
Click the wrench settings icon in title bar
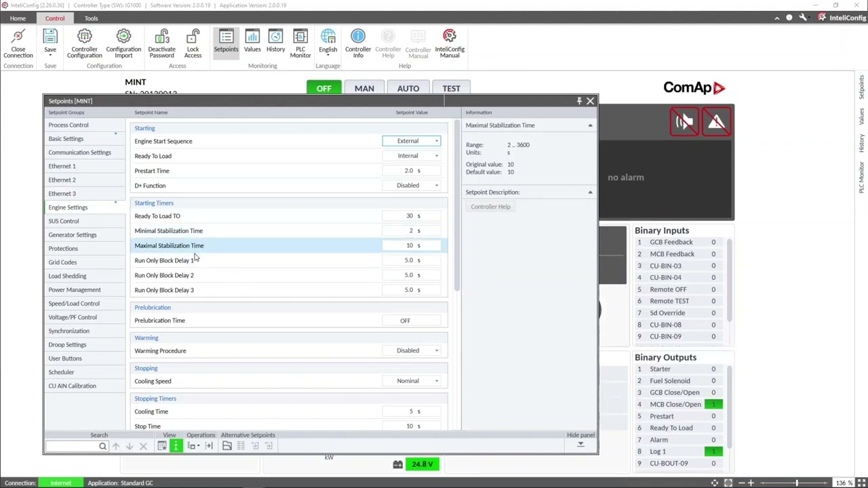tap(803, 18)
